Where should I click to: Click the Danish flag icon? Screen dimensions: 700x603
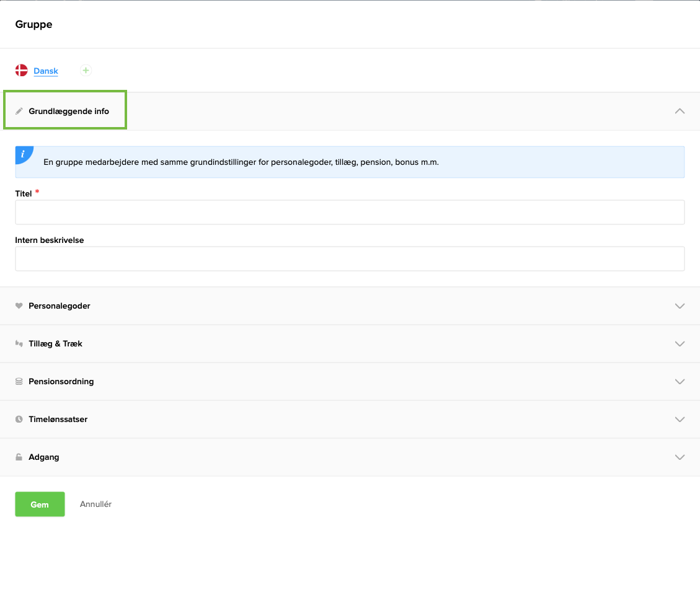click(21, 70)
